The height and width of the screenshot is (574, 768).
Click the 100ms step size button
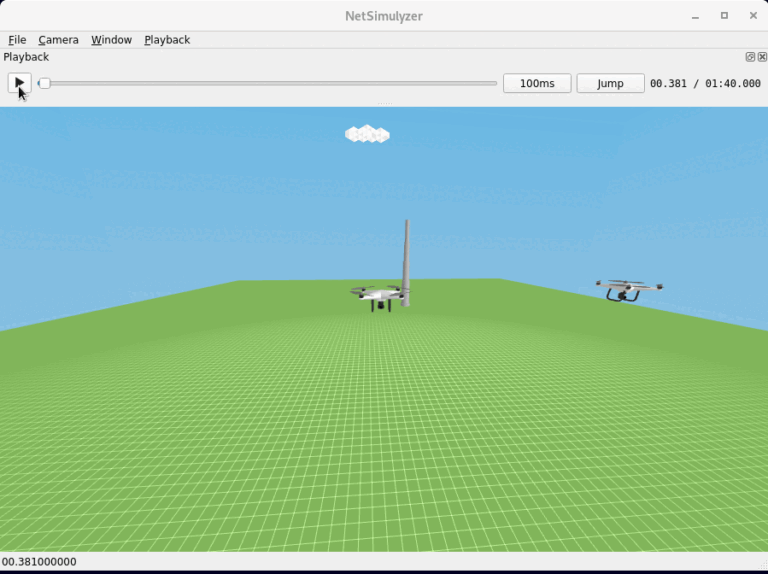(537, 83)
